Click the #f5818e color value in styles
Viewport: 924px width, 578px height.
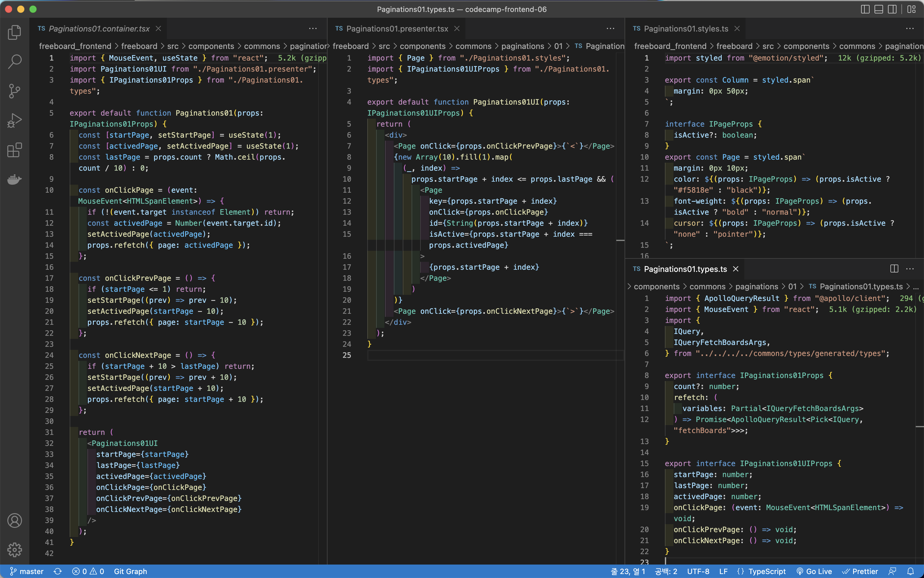click(693, 190)
